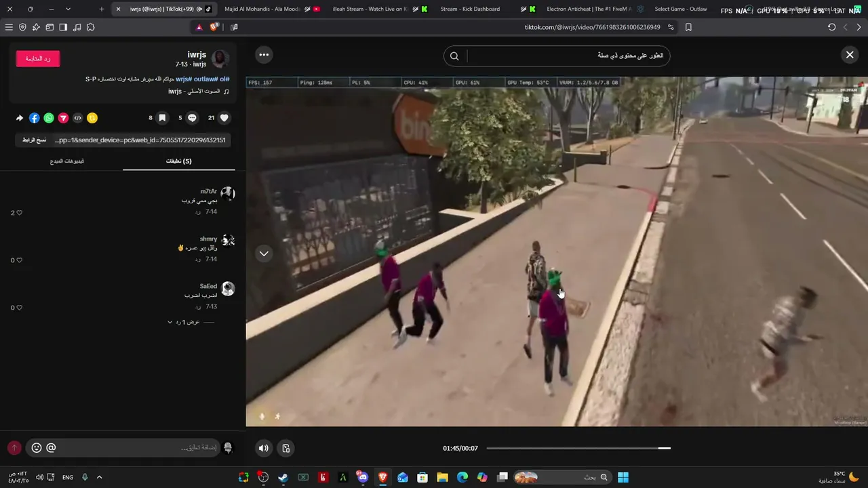Image resolution: width=868 pixels, height=488 pixels.
Task: Click the tiktok.com video URL in address bar
Action: click(x=593, y=27)
